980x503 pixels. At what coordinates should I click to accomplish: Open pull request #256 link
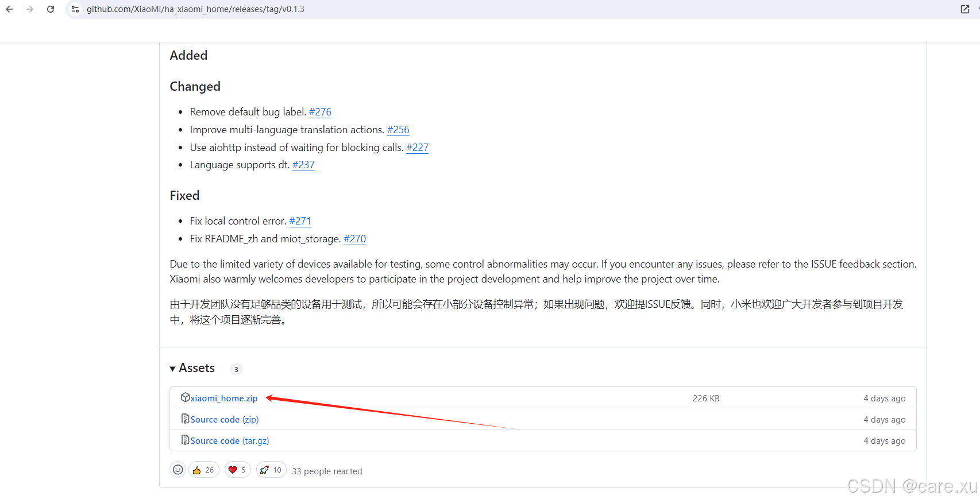click(x=398, y=130)
